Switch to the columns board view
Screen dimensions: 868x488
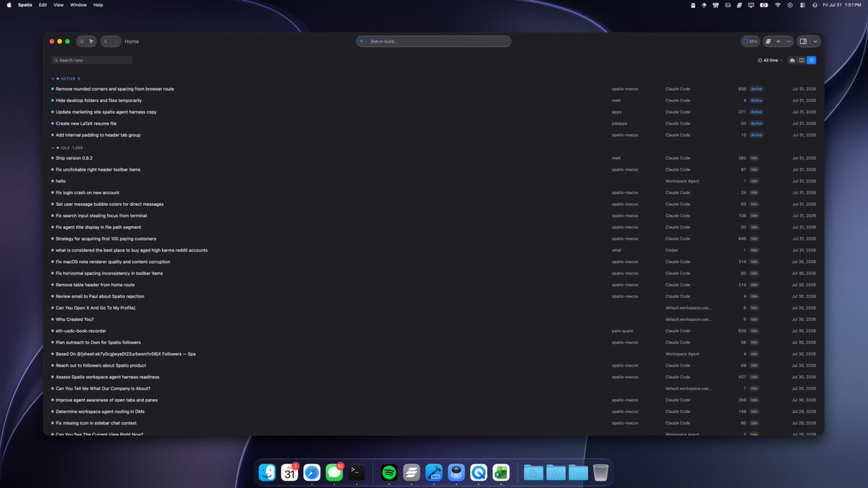point(801,60)
